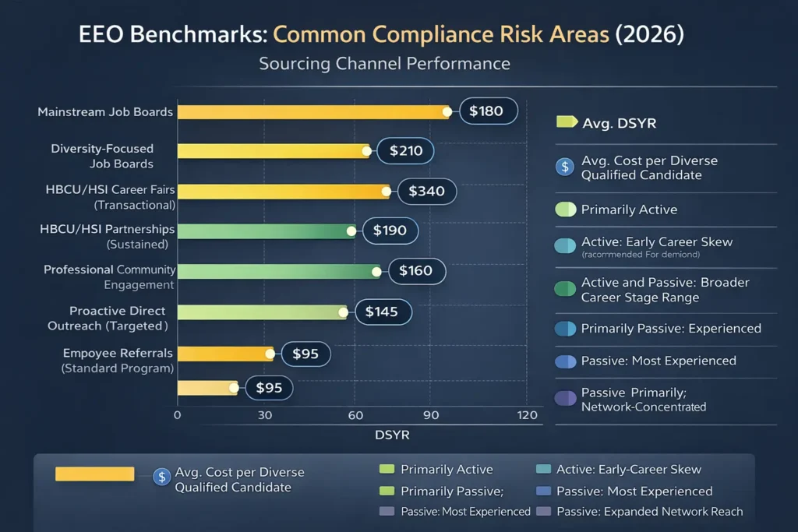798x532 pixels.
Task: Select the $210 badge for Diversity-Focused Job Boards
Action: [405, 151]
